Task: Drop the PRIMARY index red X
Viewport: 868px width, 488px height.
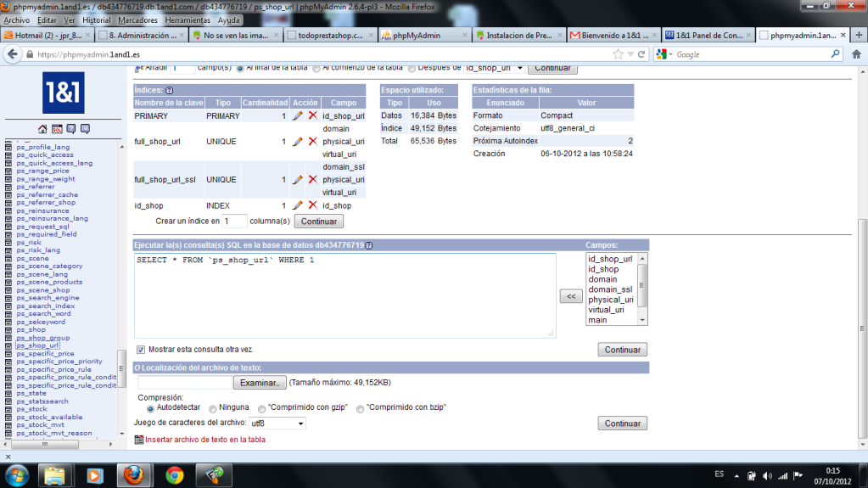Action: pos(313,115)
